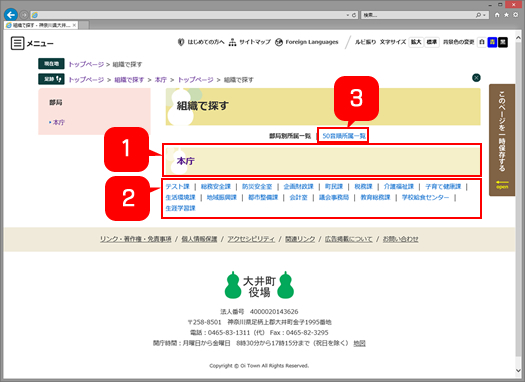Open the 個人情報保護 footer link
This screenshot has width=525, height=382.
coord(199,239)
